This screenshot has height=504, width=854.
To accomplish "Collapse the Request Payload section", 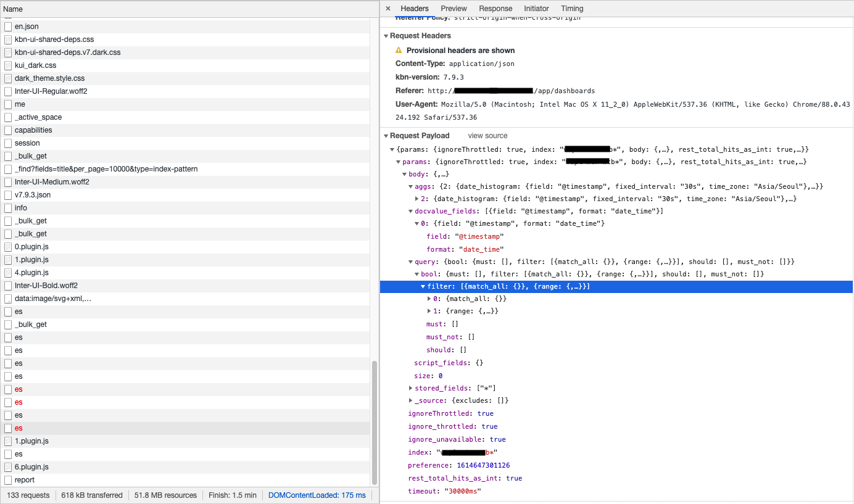I will pos(386,136).
